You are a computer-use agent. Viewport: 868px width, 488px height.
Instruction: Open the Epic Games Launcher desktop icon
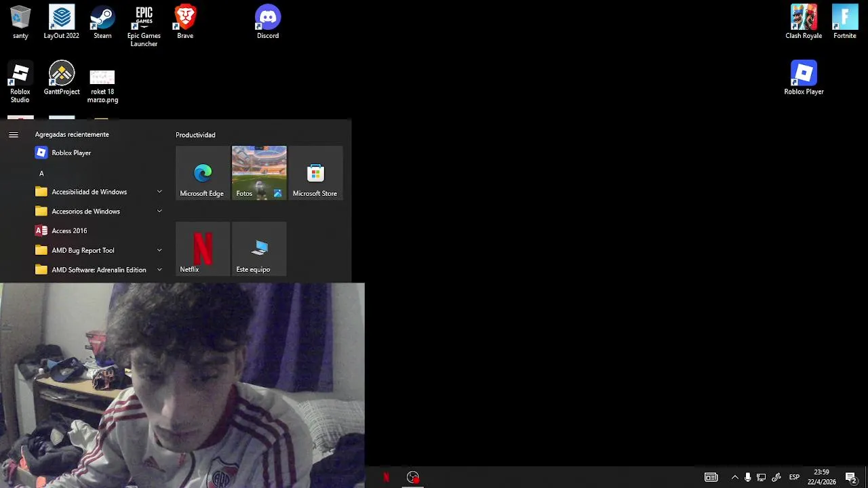point(144,26)
